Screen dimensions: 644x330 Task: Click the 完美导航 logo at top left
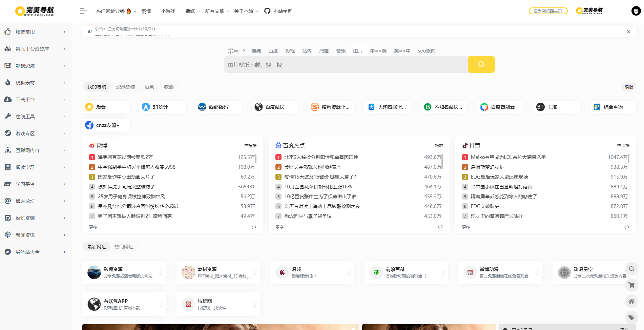35,11
